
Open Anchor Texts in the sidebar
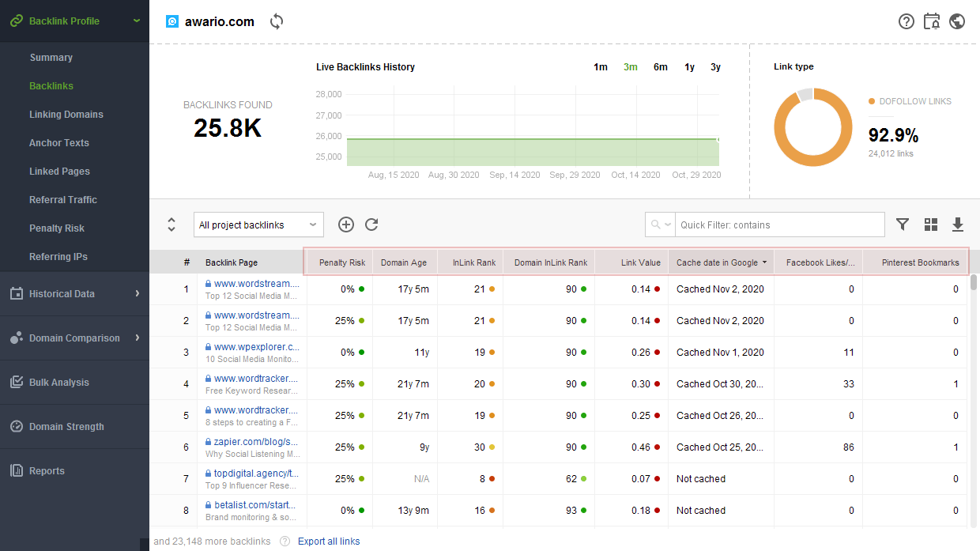tap(59, 143)
